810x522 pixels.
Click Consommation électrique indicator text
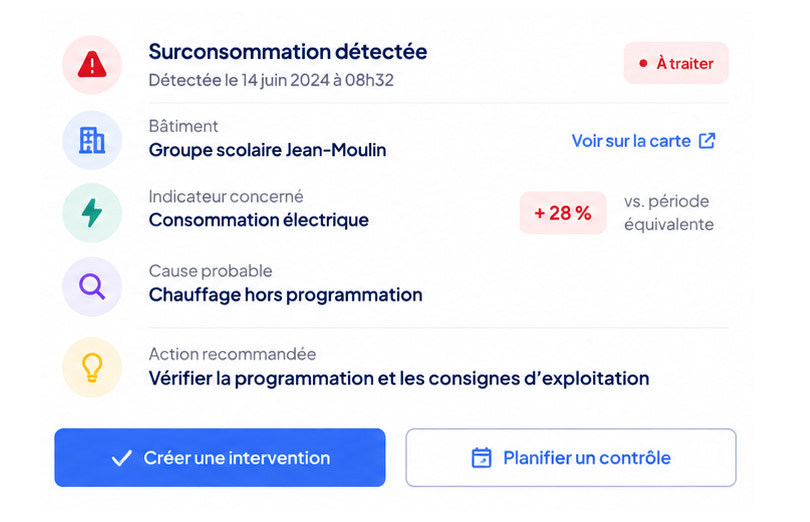259,220
